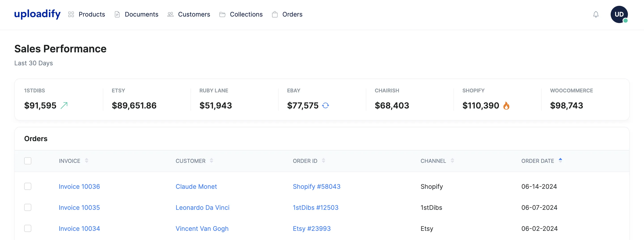Go to the Customers menu item
644x240 pixels.
coord(194,15)
